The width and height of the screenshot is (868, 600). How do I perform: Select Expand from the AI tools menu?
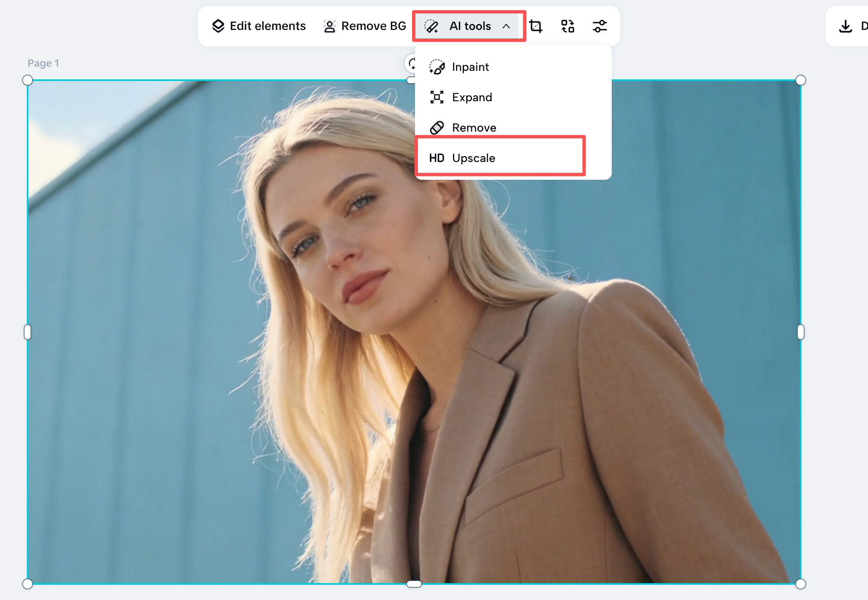point(472,97)
